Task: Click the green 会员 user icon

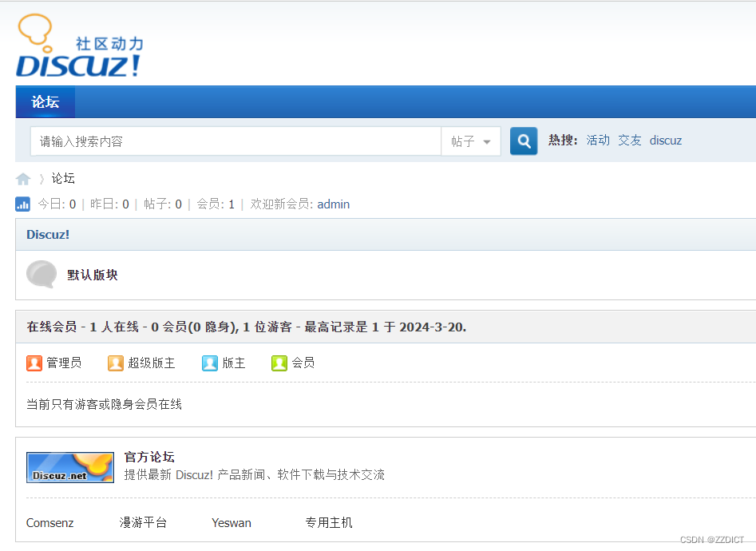Action: pyautogui.click(x=279, y=363)
